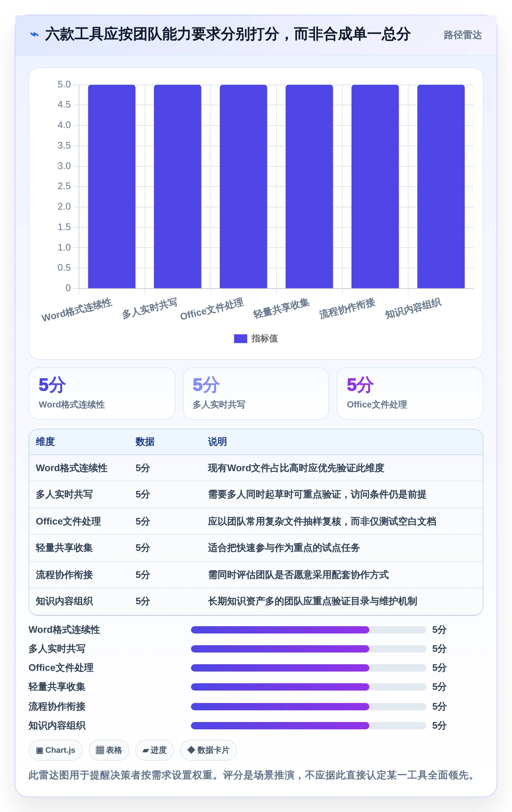
Task: Click the 轻量共享收集 x-axis label
Action: 281,308
